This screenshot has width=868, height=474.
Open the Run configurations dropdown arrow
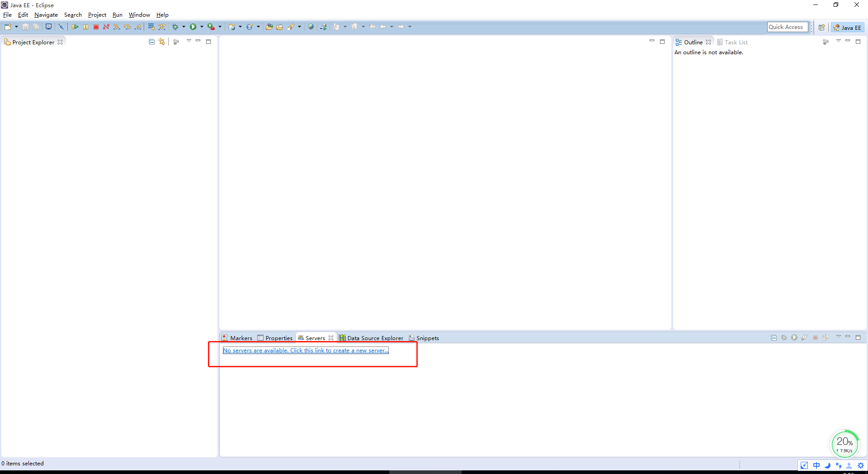(202, 27)
